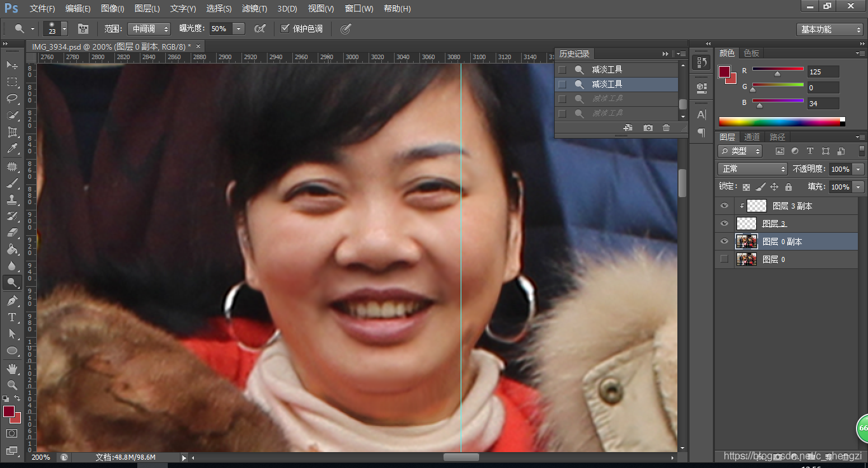
Task: Select the Horizontal Type tool
Action: click(12, 317)
